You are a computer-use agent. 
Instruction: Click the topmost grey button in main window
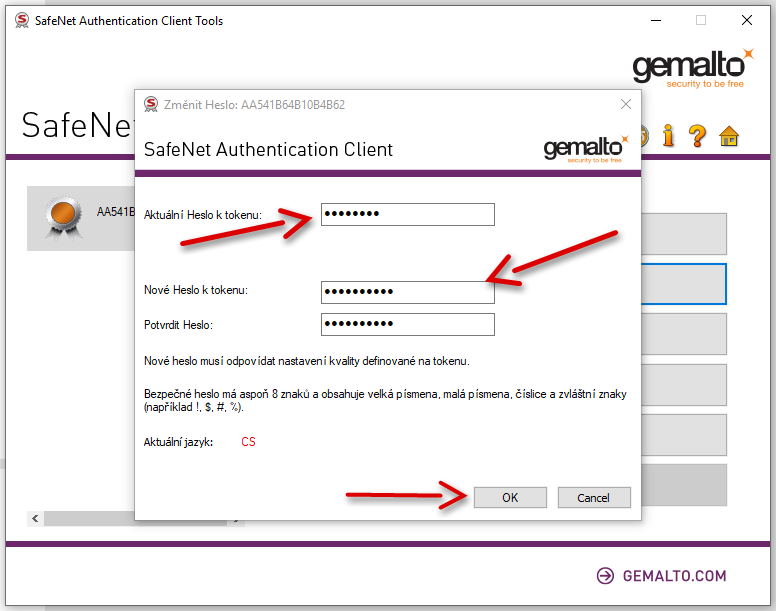pos(684,234)
